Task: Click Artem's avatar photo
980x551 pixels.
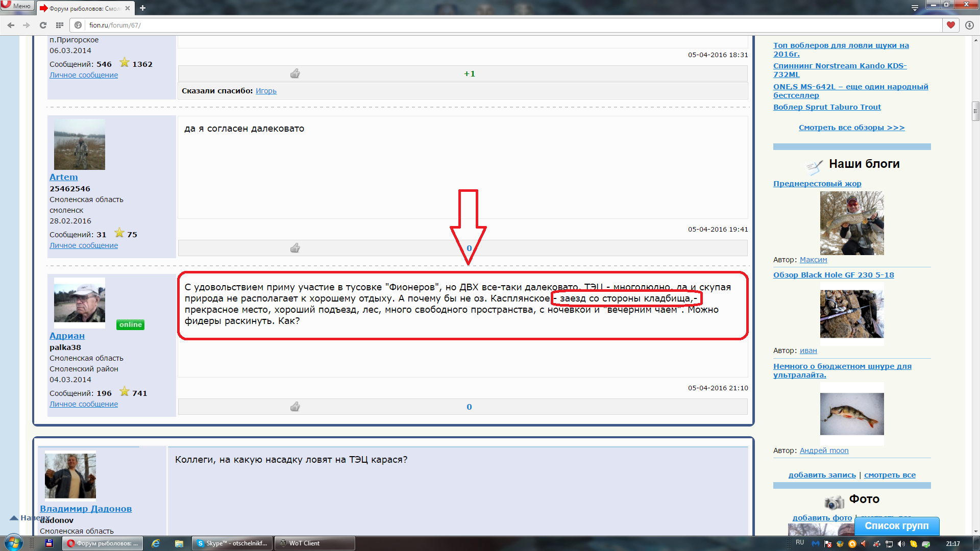Action: tap(80, 144)
